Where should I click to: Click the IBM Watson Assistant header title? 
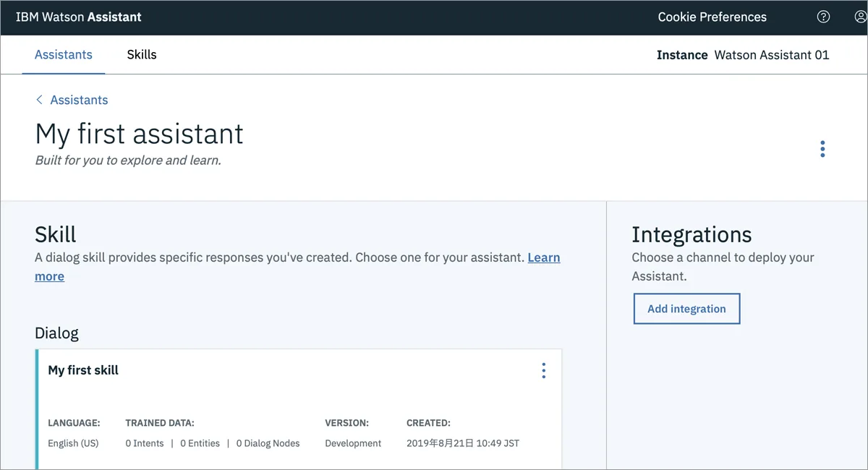[x=79, y=17]
